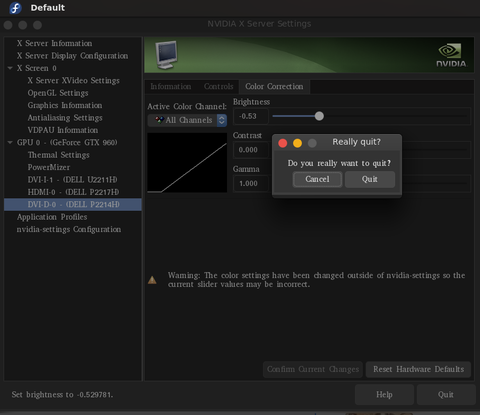Image resolution: width=480 pixels, height=415 pixels.
Task: Collapse the X Screen 0 tree node
Action: (10, 68)
